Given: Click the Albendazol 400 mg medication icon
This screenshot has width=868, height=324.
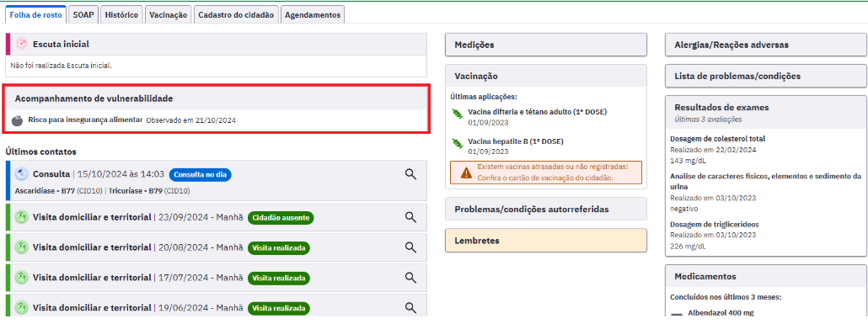Looking at the screenshot, I should point(677,315).
